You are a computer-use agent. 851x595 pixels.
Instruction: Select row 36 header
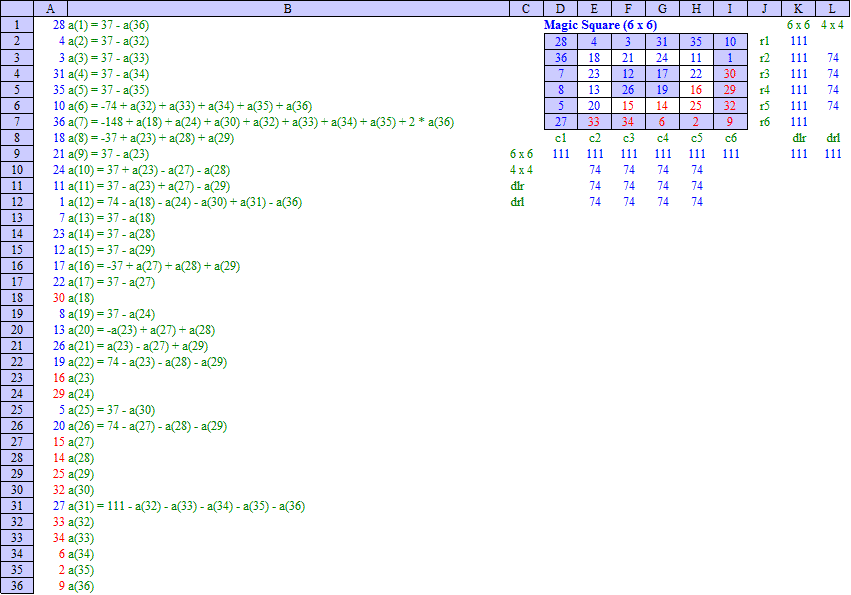(x=17, y=586)
